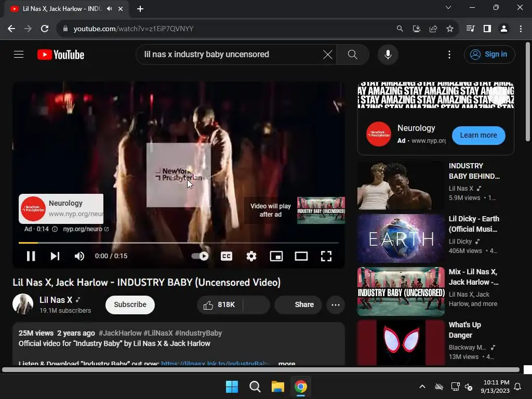
Task: Open Chrome three-dot menu
Action: [x=521, y=29]
